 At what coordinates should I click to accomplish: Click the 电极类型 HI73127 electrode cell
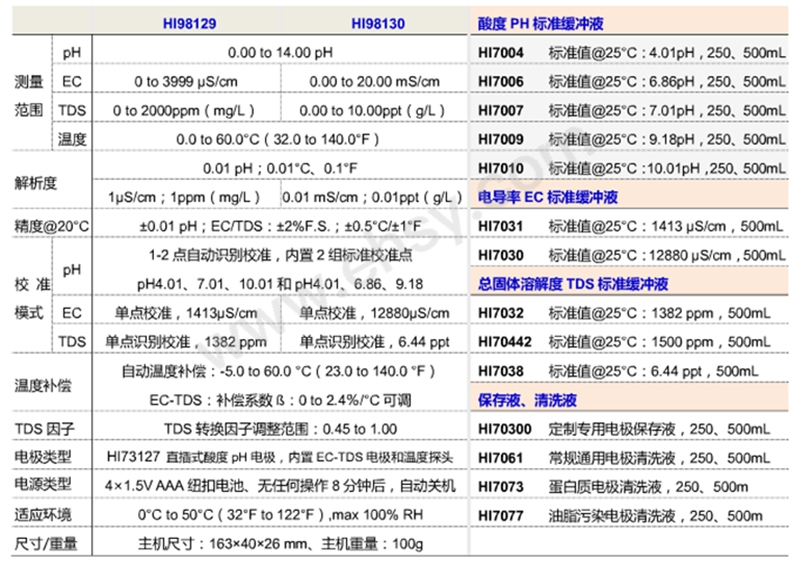pyautogui.click(x=280, y=457)
